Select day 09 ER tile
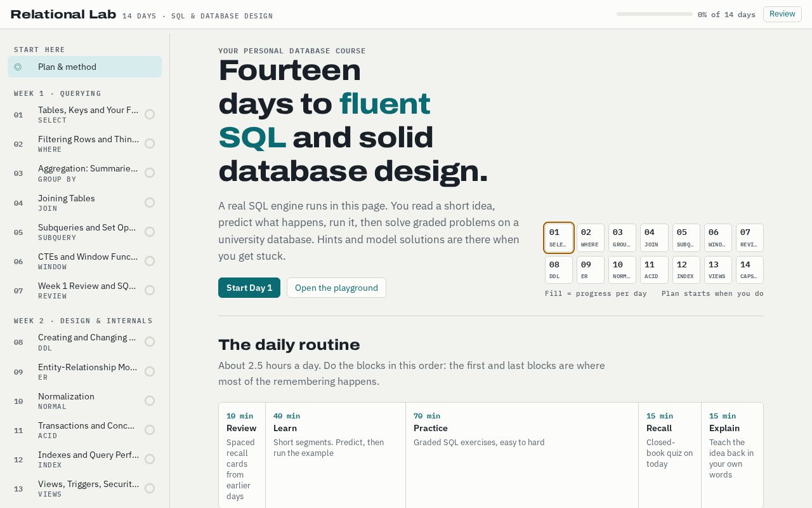Viewport: 812px width, 508px height. [591, 270]
